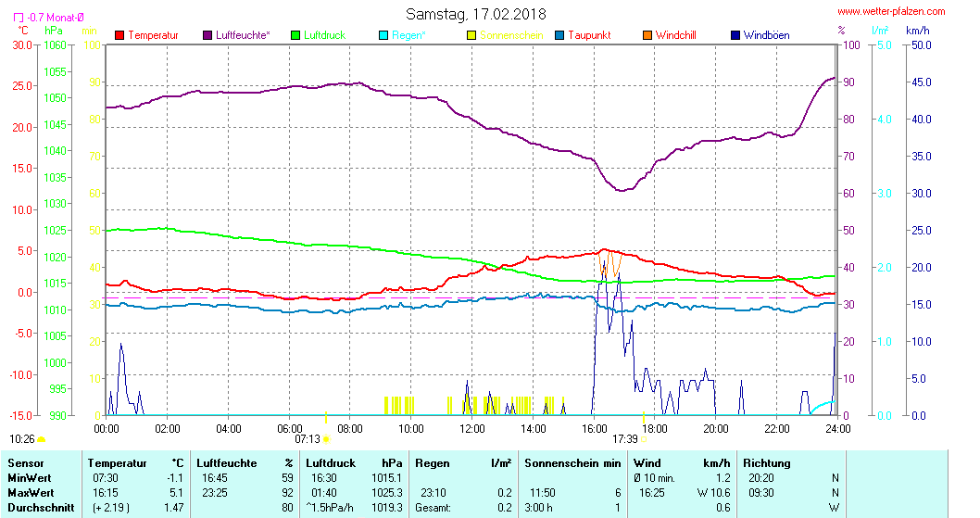Click the sunrise sun icon beside 07:13
The image size is (980, 518).
(x=326, y=439)
